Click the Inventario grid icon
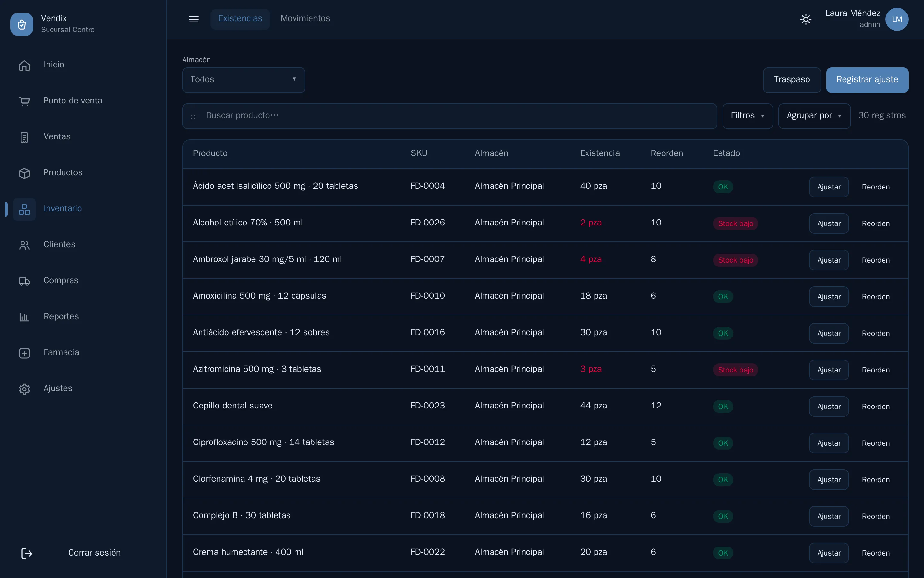 point(24,209)
